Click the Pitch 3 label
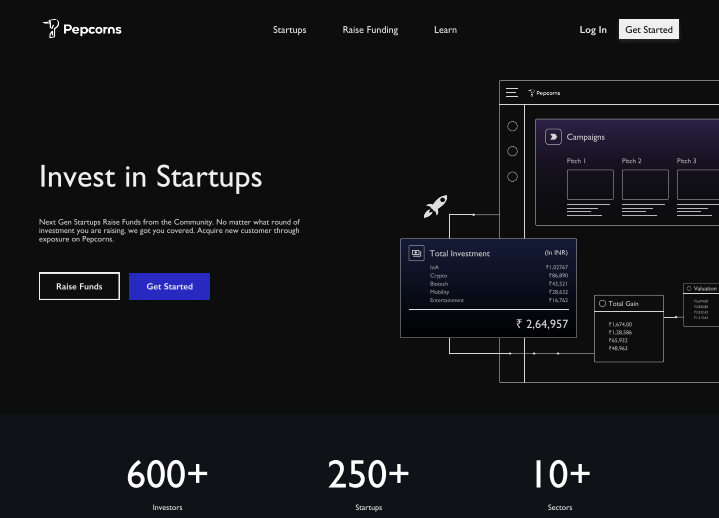The height and width of the screenshot is (518, 719). 686,161
